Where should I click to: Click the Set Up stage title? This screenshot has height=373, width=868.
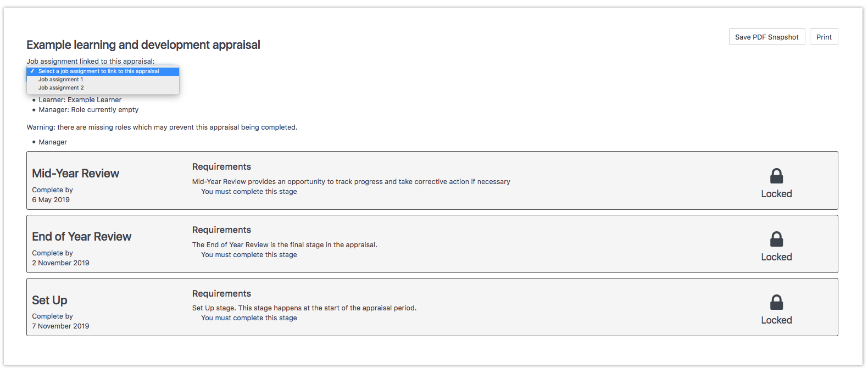50,300
